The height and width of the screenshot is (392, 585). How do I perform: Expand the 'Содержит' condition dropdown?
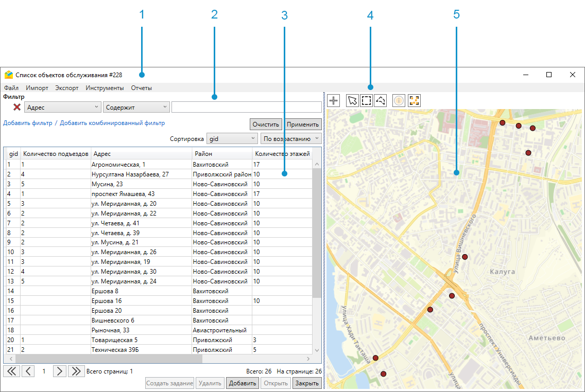point(136,107)
